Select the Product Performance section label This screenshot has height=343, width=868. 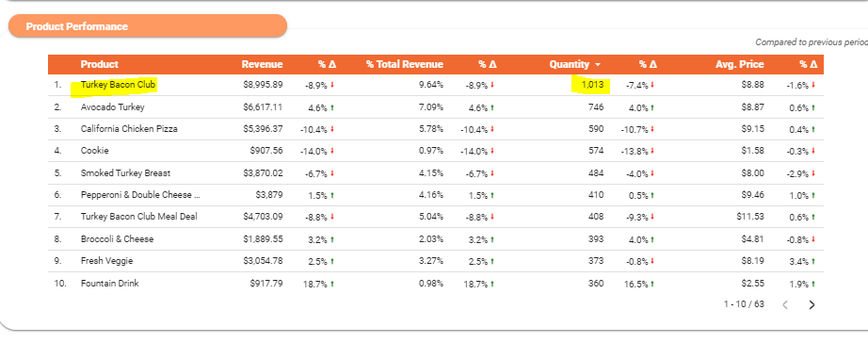(77, 26)
